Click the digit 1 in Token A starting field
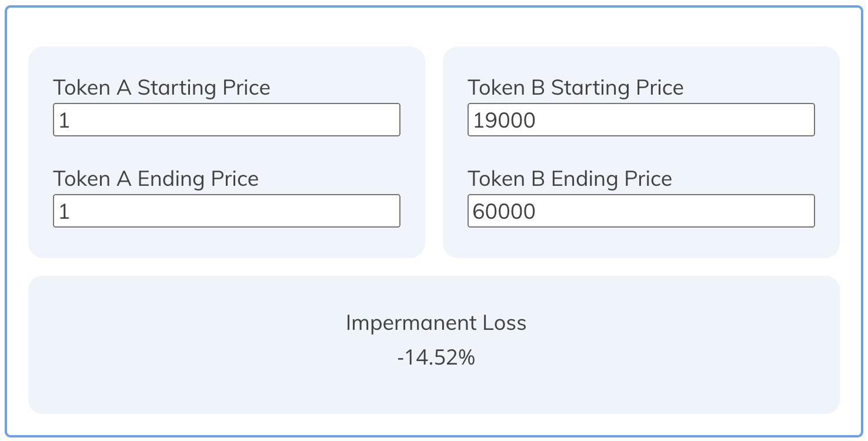Viewport: 868px width, 441px height. [64, 121]
